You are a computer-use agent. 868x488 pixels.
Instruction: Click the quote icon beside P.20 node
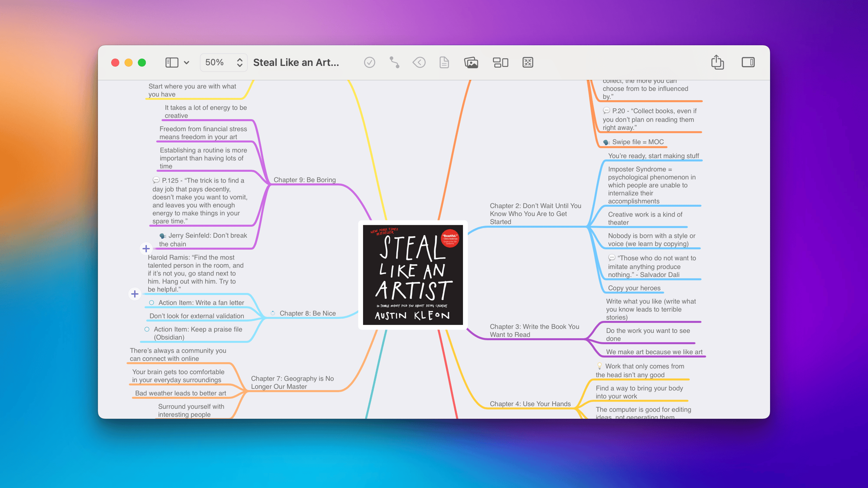click(x=607, y=110)
